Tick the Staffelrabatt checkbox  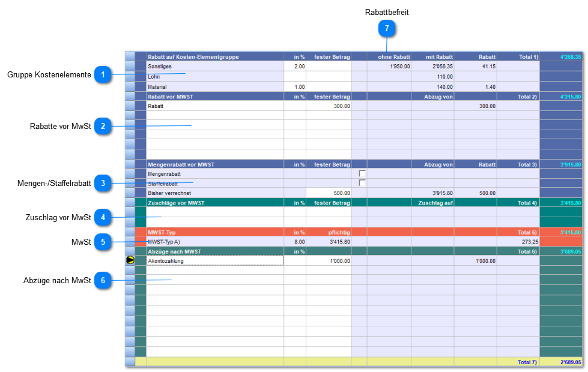pyautogui.click(x=362, y=183)
